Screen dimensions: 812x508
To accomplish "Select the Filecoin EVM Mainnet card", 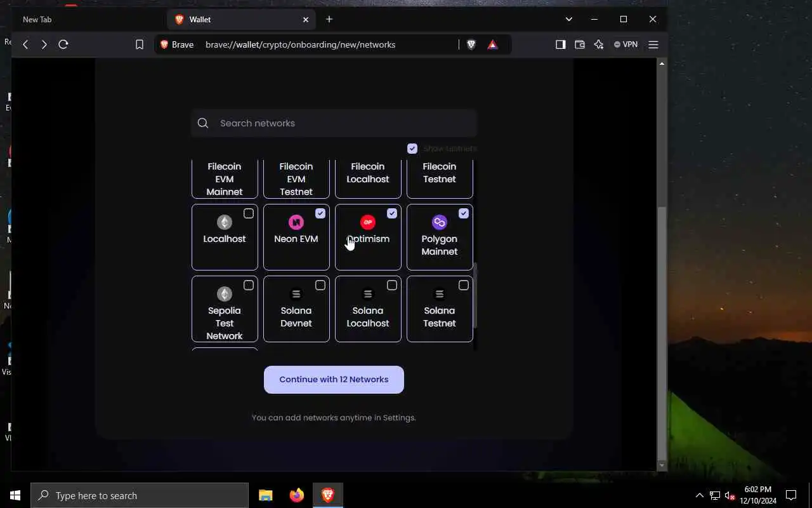I will [225, 179].
